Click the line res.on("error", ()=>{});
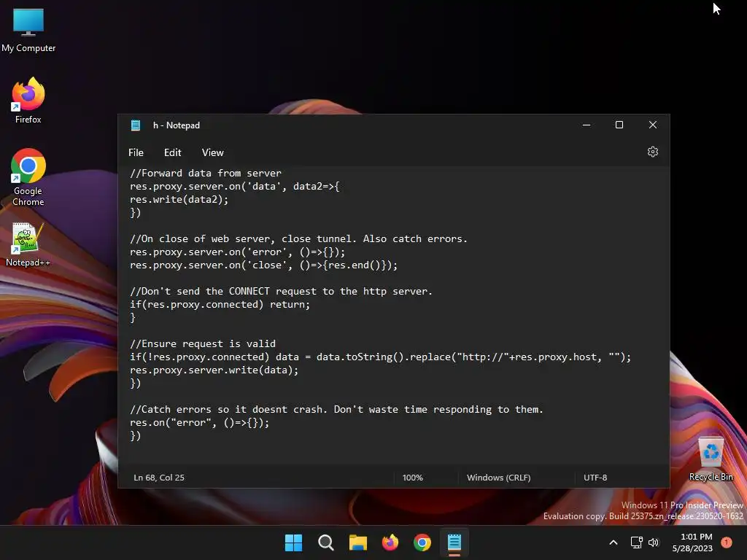 pos(200,422)
